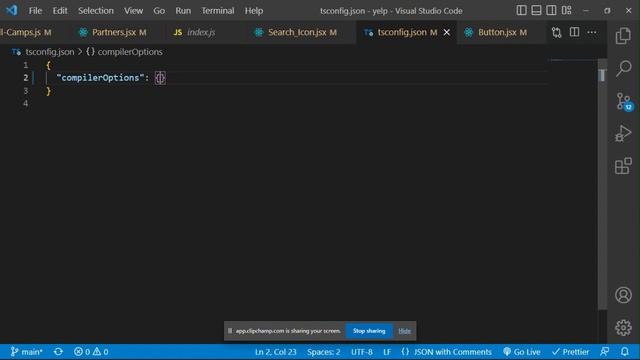Click tsconfig.json in the breadcrumb
The height and width of the screenshot is (360, 640).
(50, 52)
